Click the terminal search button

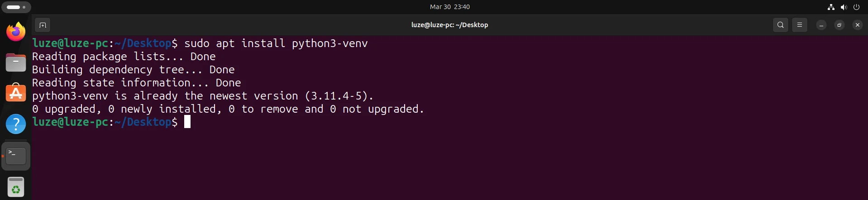[x=780, y=25]
